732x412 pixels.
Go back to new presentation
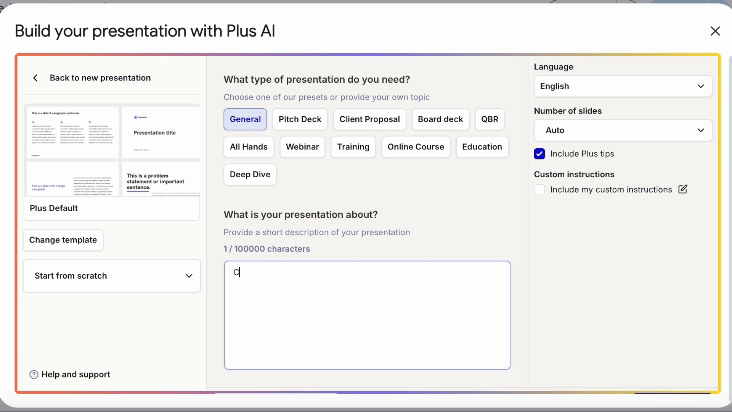(100, 78)
